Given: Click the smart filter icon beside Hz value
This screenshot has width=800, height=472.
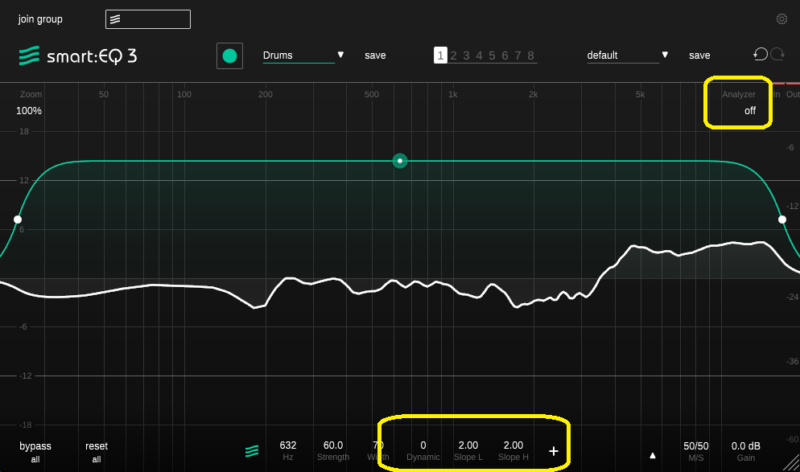Looking at the screenshot, I should [252, 450].
